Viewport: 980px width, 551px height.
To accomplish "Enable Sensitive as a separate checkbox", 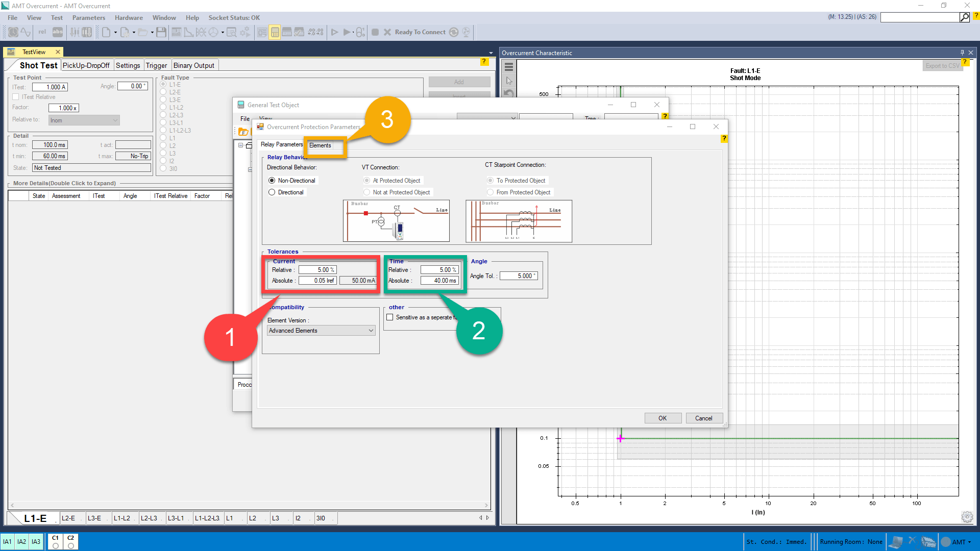I will pos(390,317).
